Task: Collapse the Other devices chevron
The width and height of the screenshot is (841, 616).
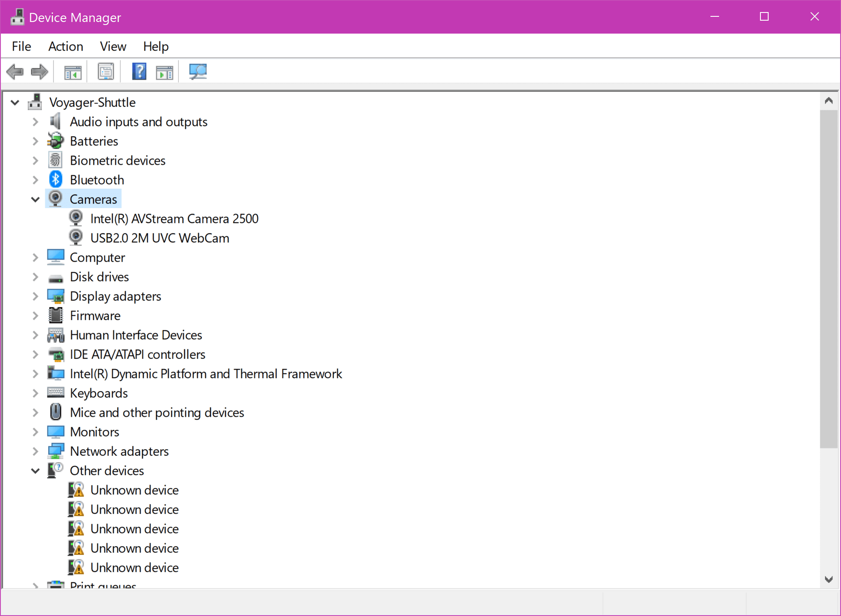Action: (35, 471)
